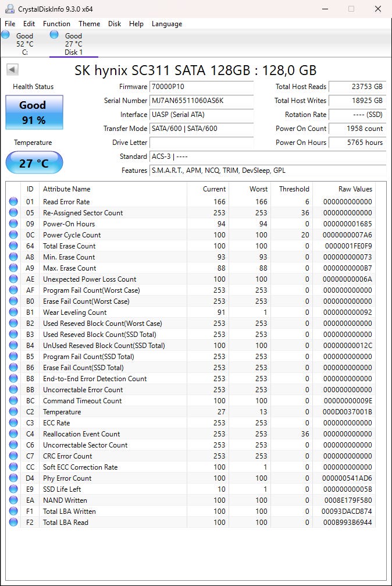Select status orb of drive C:
Screen dimensions: 392x586
coord(6,35)
